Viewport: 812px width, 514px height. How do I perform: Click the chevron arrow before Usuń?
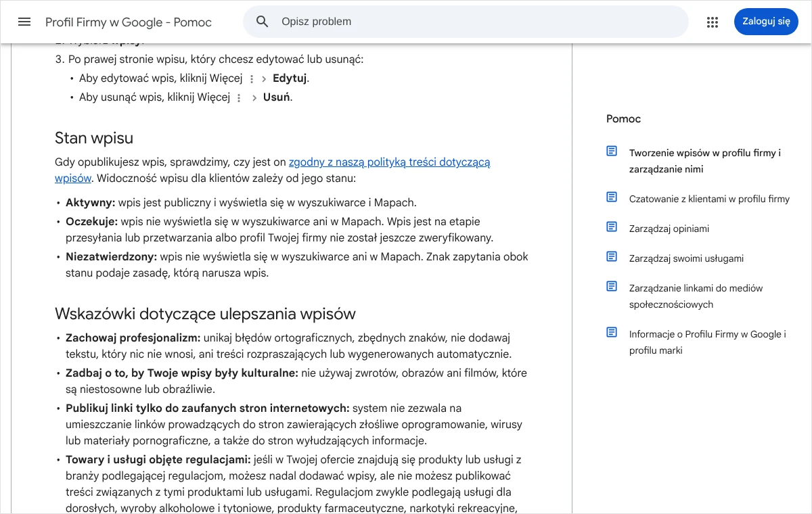pos(254,98)
